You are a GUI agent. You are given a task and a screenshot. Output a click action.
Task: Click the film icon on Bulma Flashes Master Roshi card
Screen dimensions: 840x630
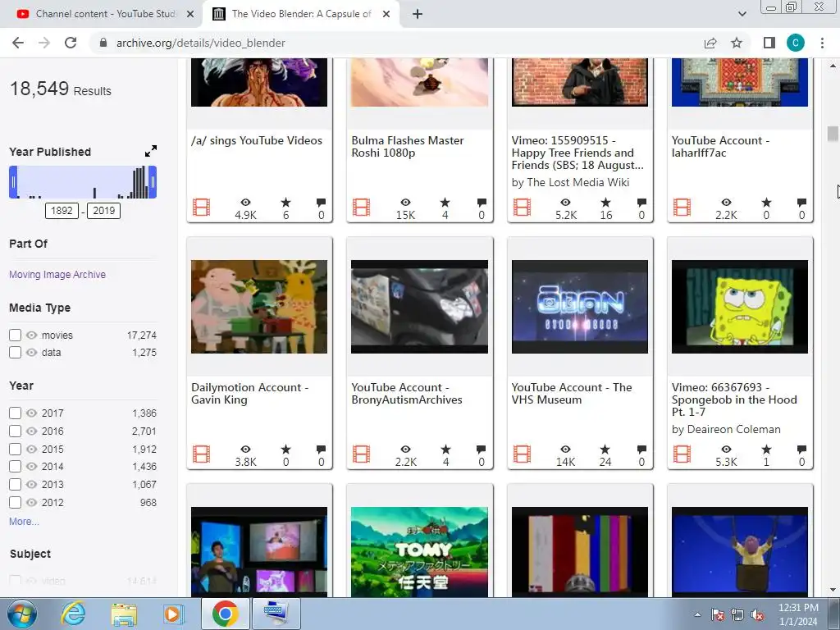click(362, 208)
